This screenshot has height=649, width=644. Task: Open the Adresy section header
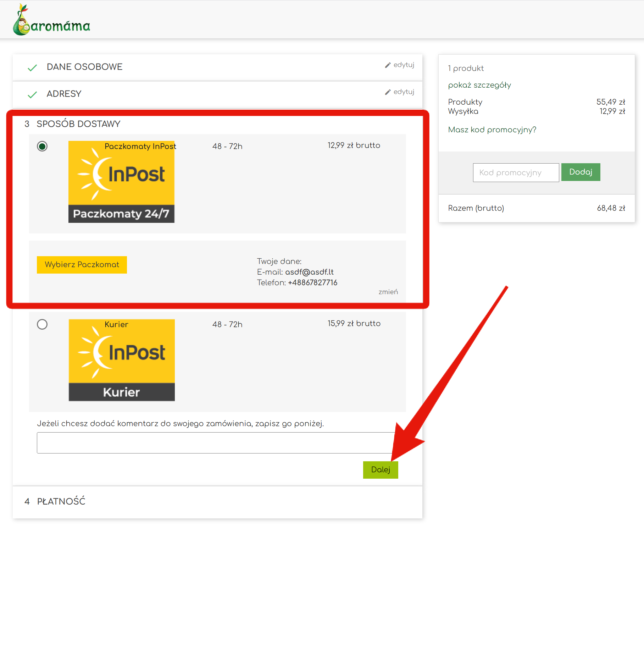[x=64, y=94]
